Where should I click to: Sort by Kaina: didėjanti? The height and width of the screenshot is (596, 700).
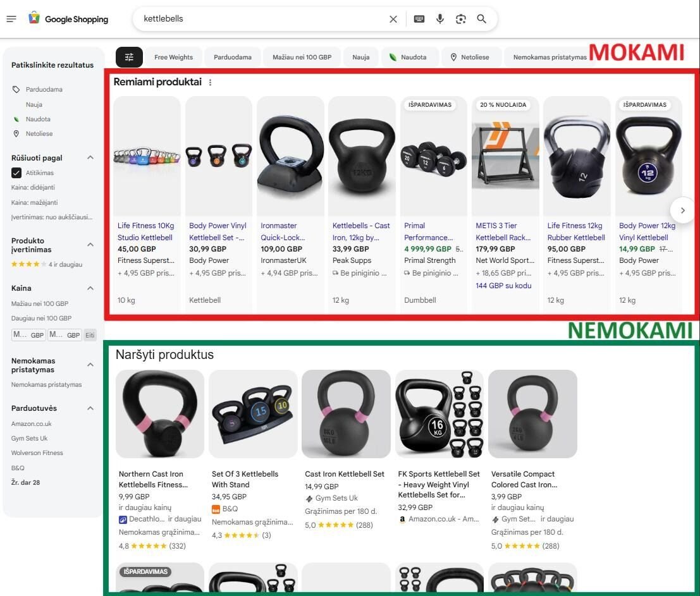coord(33,187)
